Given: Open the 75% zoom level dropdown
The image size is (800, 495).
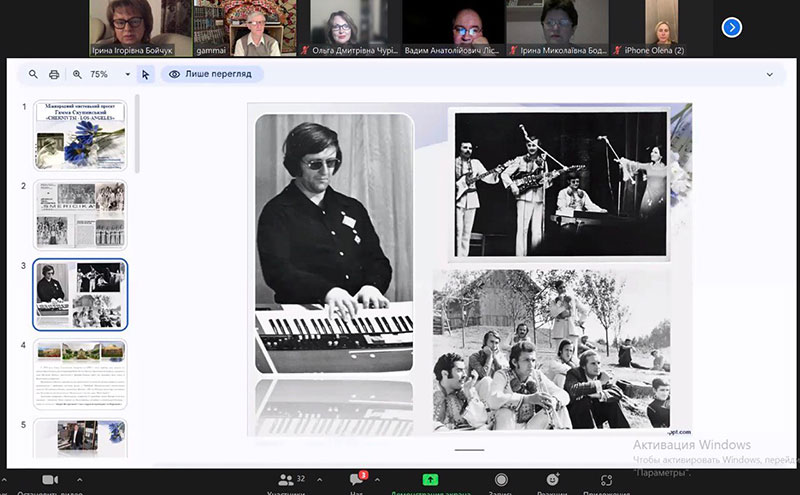Looking at the screenshot, I should click(x=128, y=75).
